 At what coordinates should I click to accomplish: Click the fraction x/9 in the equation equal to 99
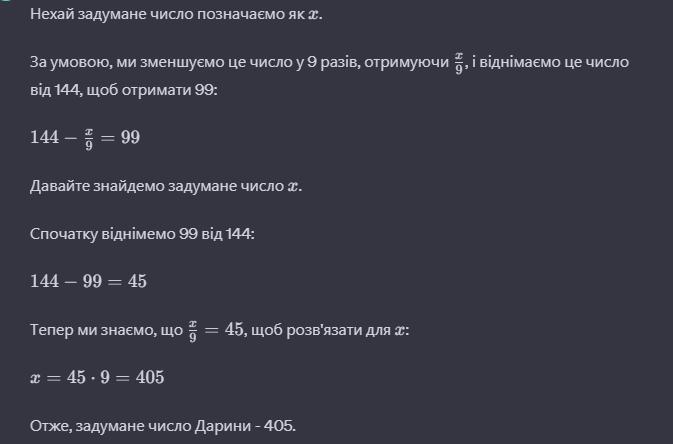89,139
